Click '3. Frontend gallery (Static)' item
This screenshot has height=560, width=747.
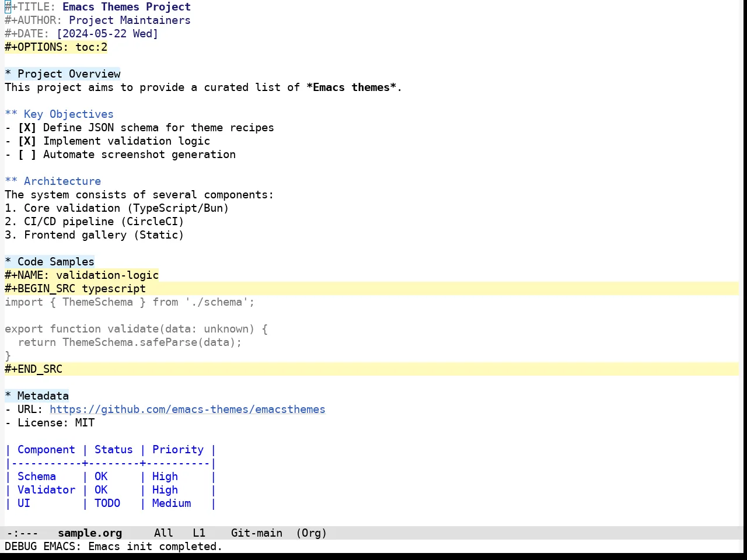click(x=95, y=235)
